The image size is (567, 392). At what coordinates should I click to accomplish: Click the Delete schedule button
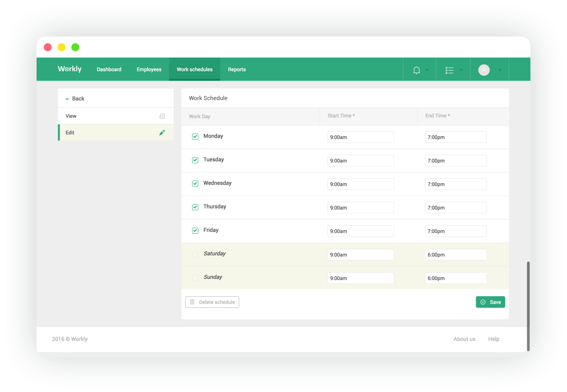click(212, 302)
